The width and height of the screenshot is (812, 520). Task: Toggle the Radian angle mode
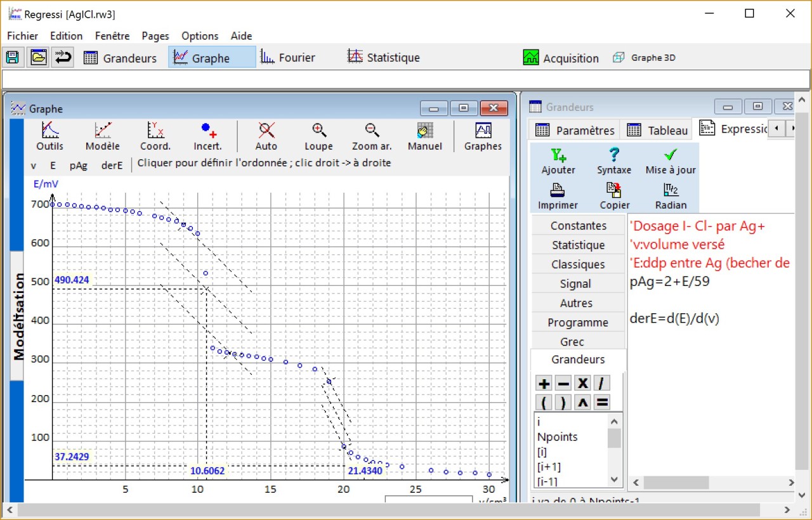pyautogui.click(x=671, y=196)
